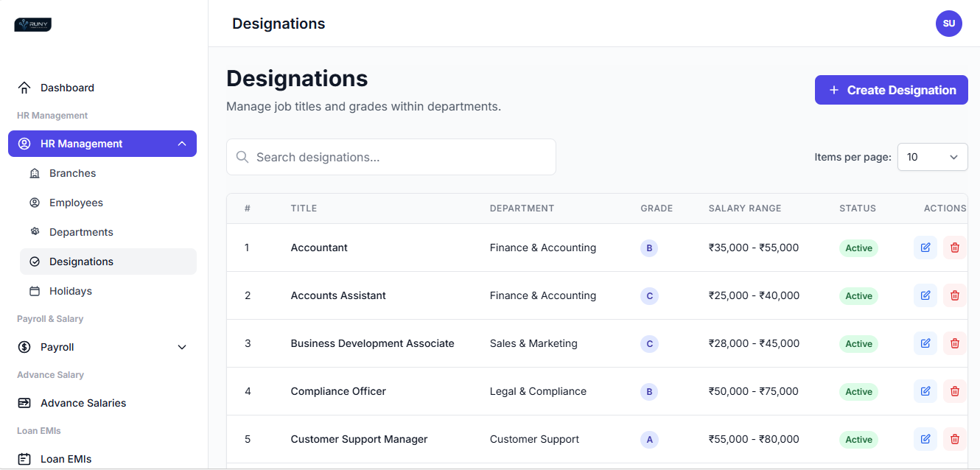Click the Create Designation button

[x=892, y=90]
